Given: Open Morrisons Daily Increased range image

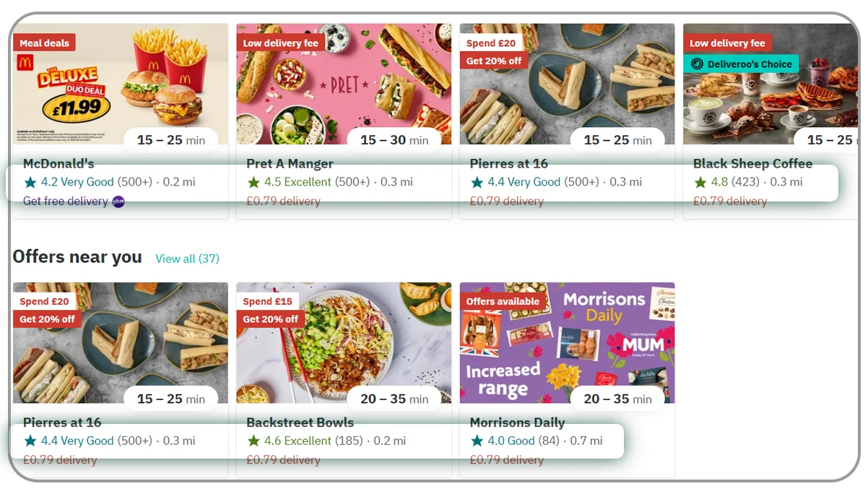Looking at the screenshot, I should click(x=568, y=343).
